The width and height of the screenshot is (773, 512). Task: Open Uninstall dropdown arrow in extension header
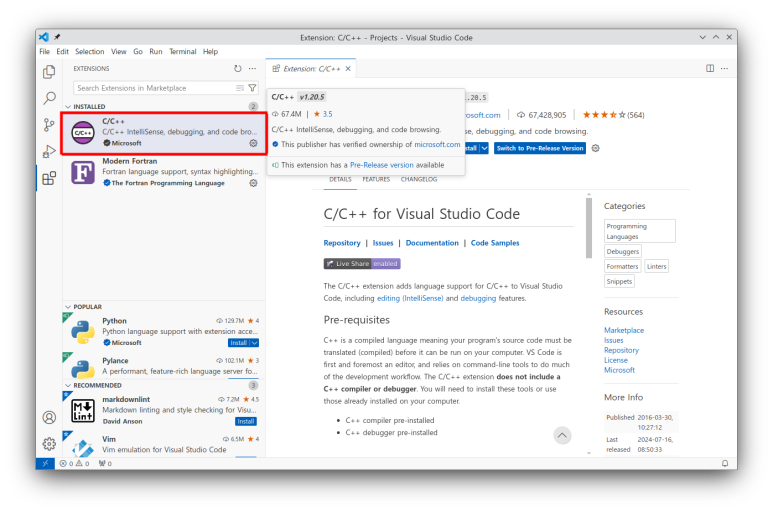pos(485,148)
